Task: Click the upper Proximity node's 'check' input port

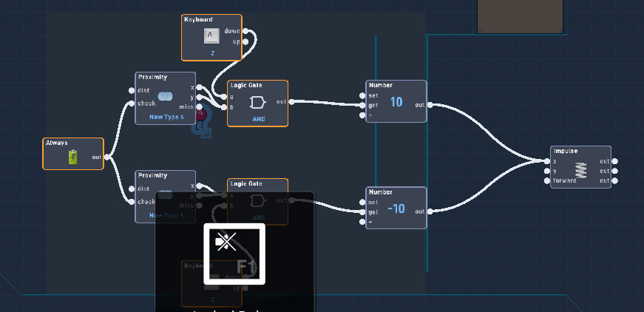Action: pos(132,104)
